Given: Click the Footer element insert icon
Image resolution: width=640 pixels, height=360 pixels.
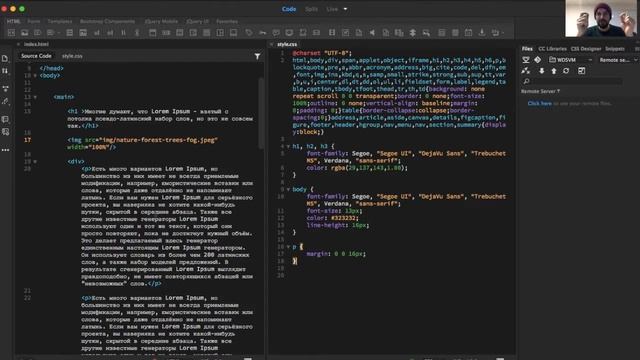Looking at the screenshot, I should coord(233,33).
